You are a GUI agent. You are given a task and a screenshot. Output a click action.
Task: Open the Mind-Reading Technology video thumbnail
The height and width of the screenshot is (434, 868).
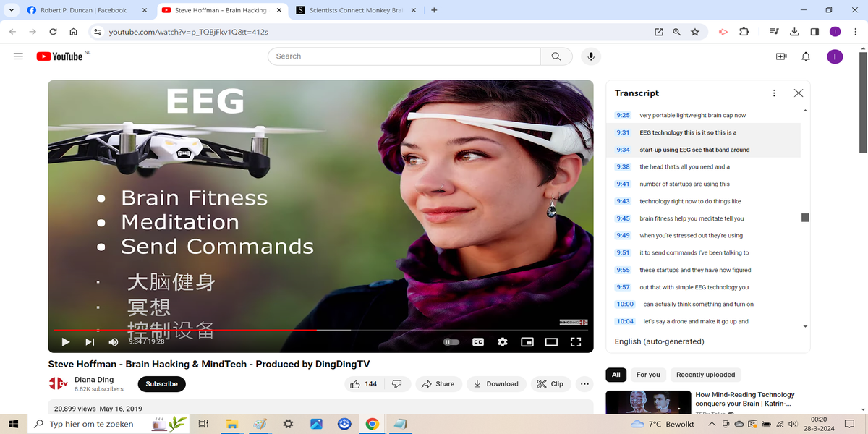point(648,402)
